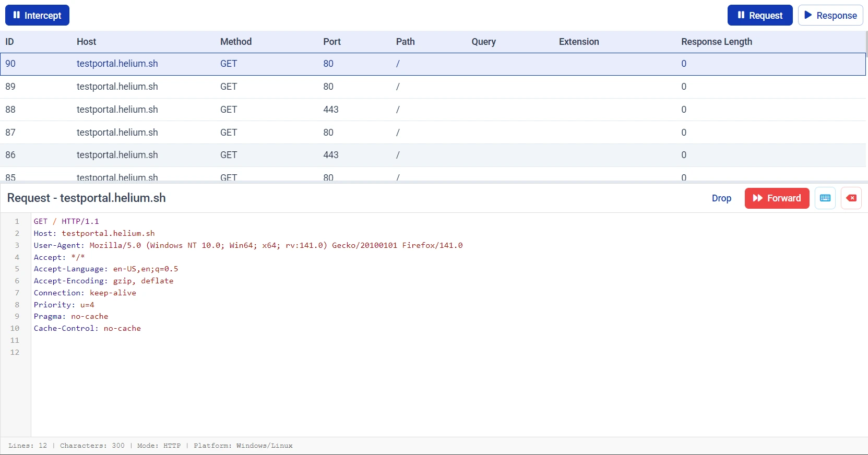Drop the intercepted request
868x455 pixels.
pos(721,198)
